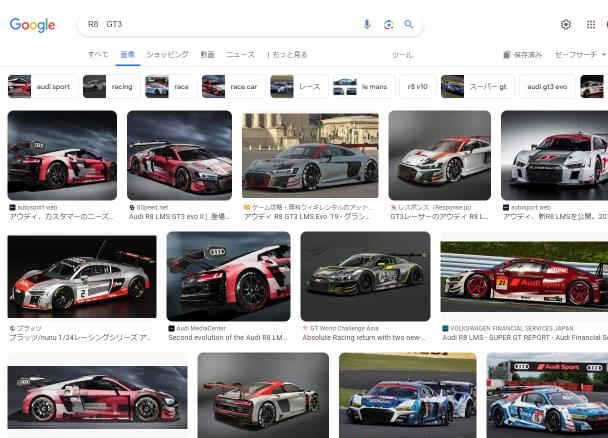Open the ツール options

coord(402,55)
